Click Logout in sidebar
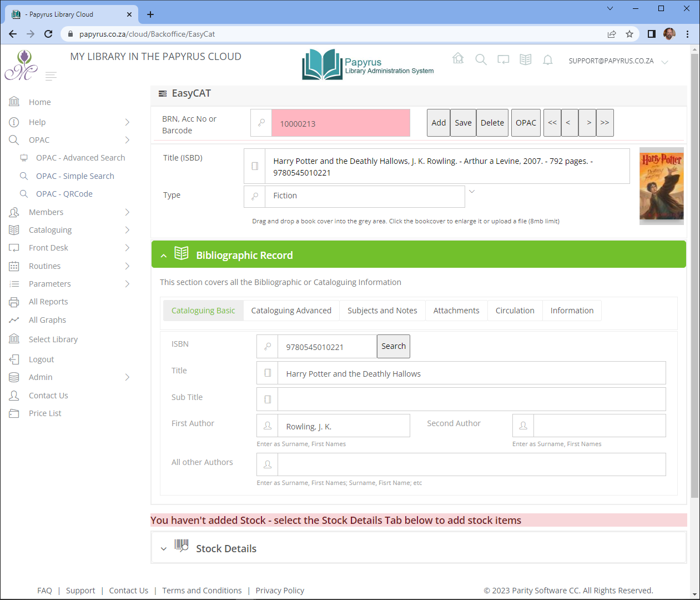Image resolution: width=700 pixels, height=600 pixels. pos(41,359)
